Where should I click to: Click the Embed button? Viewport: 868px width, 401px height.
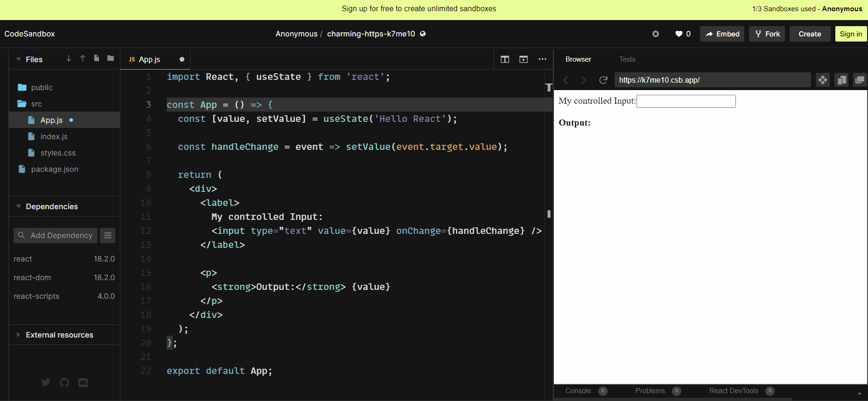(722, 34)
